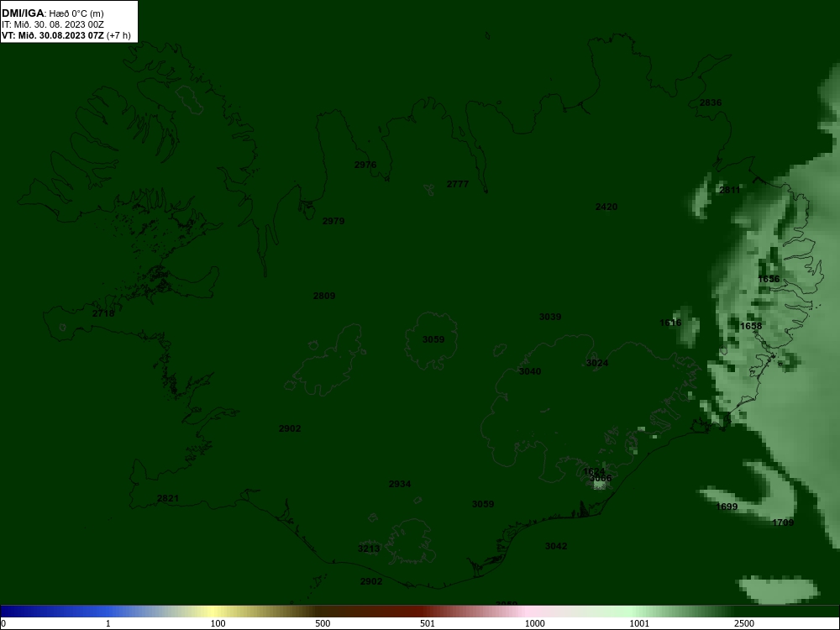
Task: Select the 2777 height label
Action: (x=458, y=184)
